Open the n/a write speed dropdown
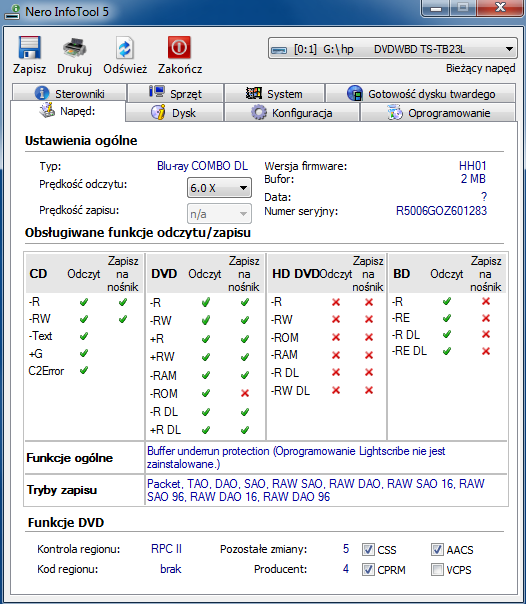This screenshot has height=604, width=526. click(219, 214)
